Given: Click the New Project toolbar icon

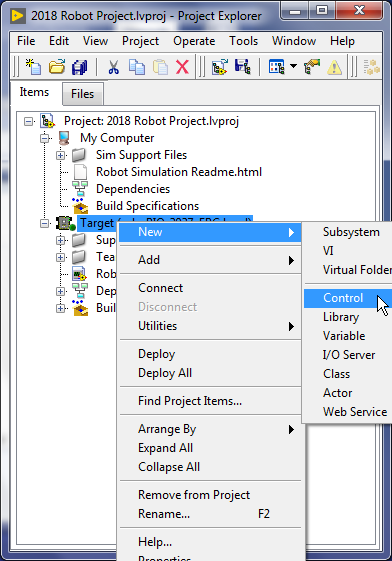Looking at the screenshot, I should point(33,67).
